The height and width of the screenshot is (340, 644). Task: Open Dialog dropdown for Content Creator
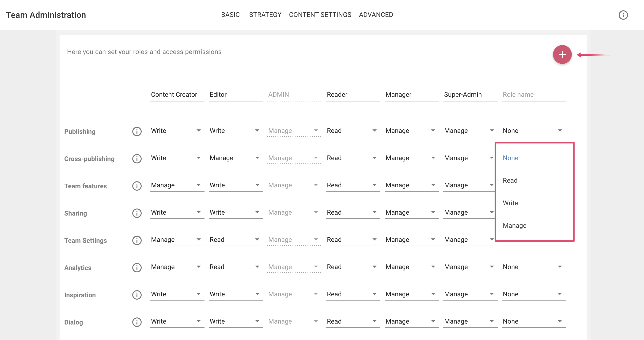[177, 321]
